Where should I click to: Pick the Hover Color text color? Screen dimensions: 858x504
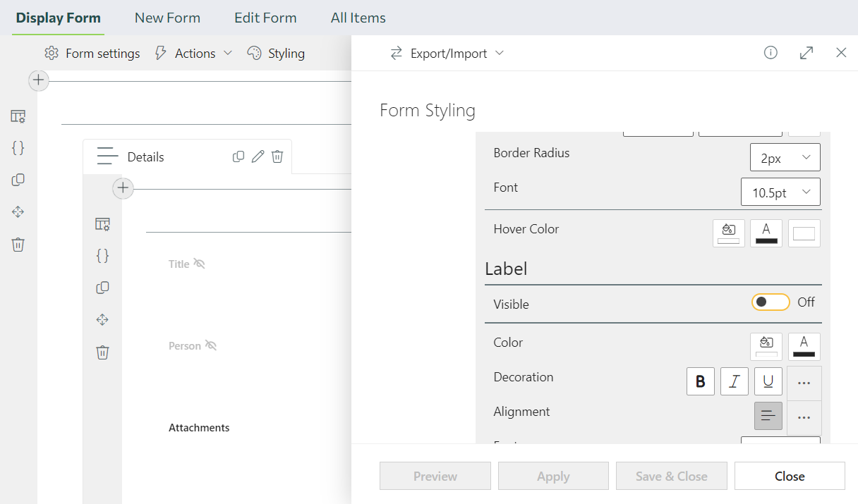pyautogui.click(x=766, y=233)
